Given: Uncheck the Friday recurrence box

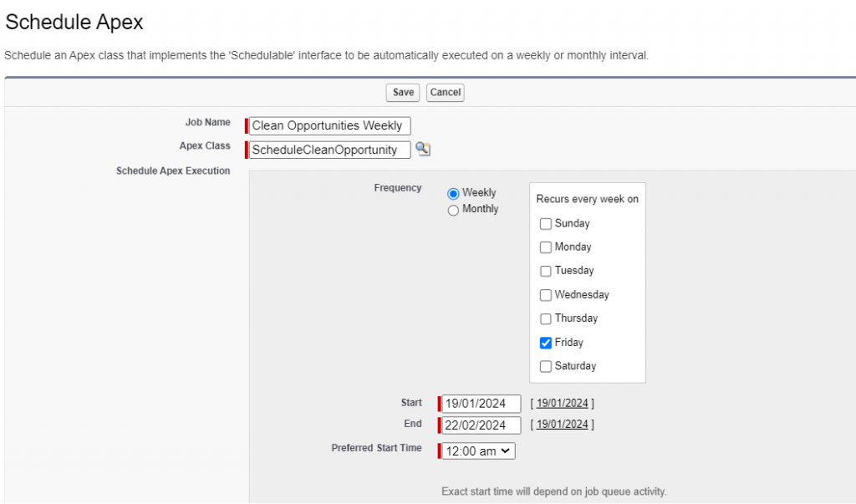Looking at the screenshot, I should point(546,342).
